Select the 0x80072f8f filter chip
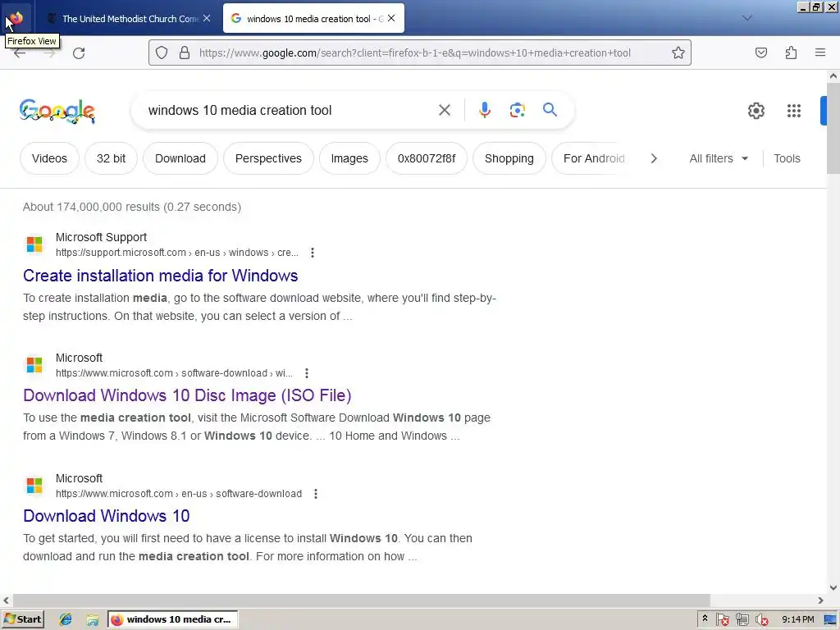Viewport: 840px width, 630px height. point(427,158)
